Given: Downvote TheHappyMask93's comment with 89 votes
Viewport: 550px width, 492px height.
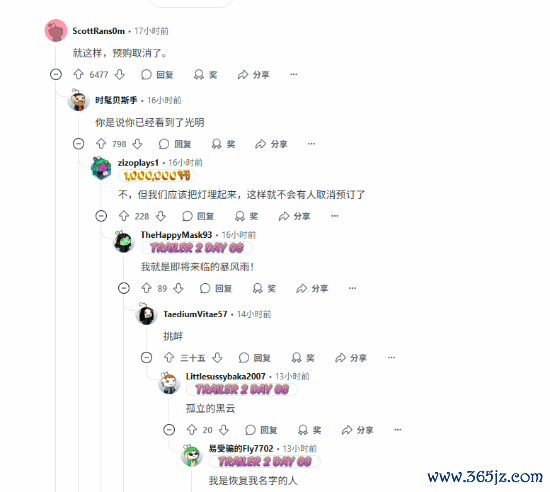Looking at the screenshot, I should pyautogui.click(x=179, y=288).
